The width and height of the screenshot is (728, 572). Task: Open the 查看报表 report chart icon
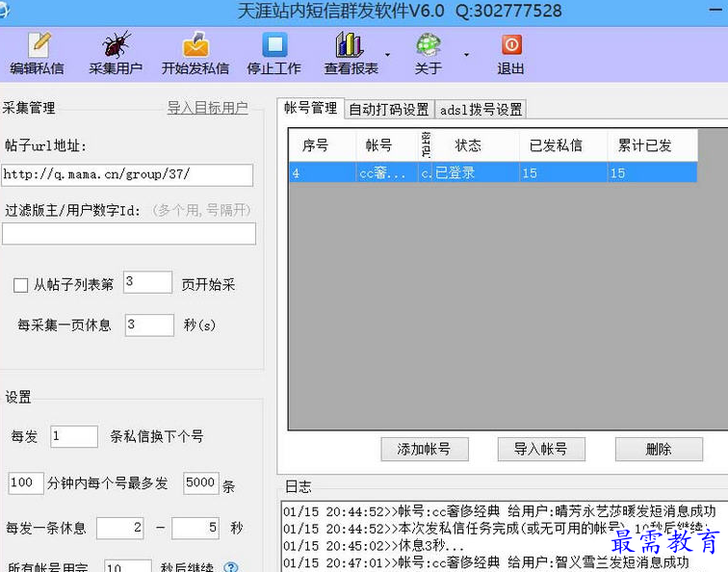[x=350, y=44]
